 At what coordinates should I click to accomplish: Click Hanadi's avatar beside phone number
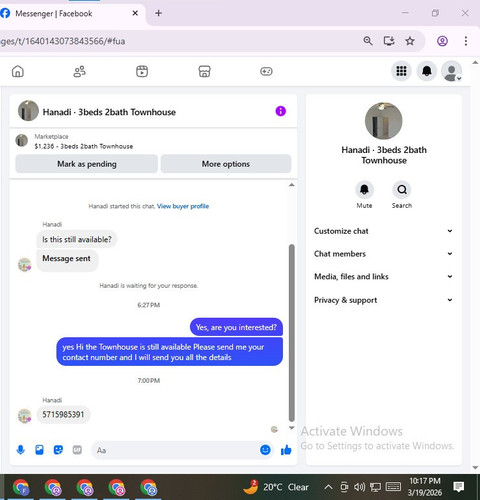[24, 416]
